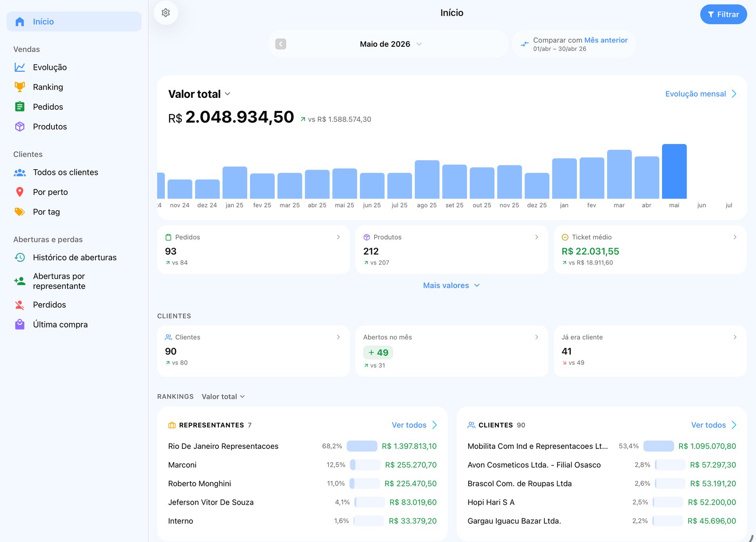
Task: Click the Por perto map pin icon
Action: click(x=20, y=192)
